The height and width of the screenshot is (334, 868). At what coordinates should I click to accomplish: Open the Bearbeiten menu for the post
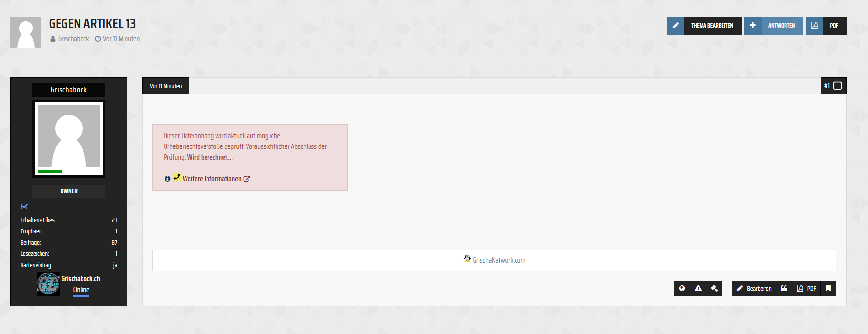pos(754,288)
